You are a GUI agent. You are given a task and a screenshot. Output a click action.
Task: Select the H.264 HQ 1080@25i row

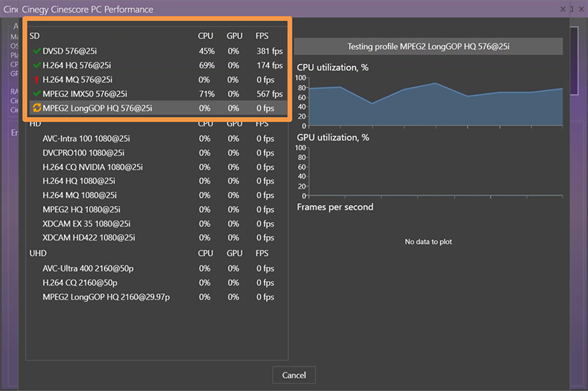(158, 181)
